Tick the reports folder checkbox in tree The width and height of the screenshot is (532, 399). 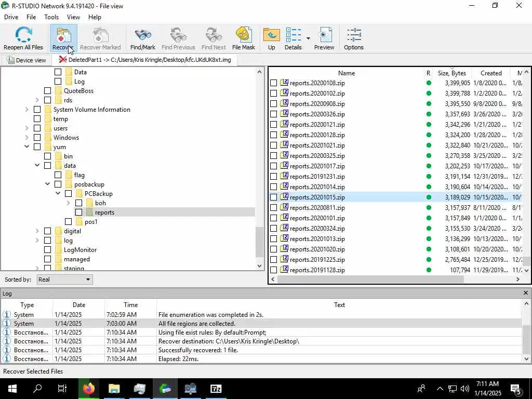[x=79, y=212]
